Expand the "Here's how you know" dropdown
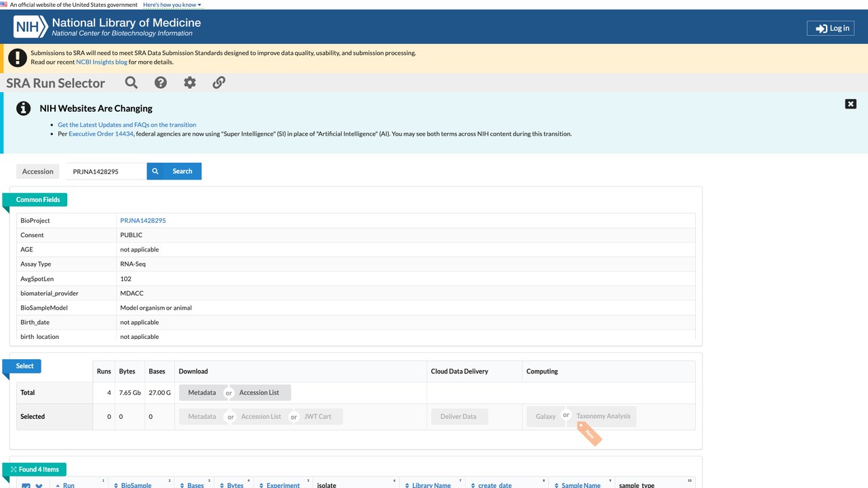Image resolution: width=868 pixels, height=488 pixels. [x=172, y=5]
